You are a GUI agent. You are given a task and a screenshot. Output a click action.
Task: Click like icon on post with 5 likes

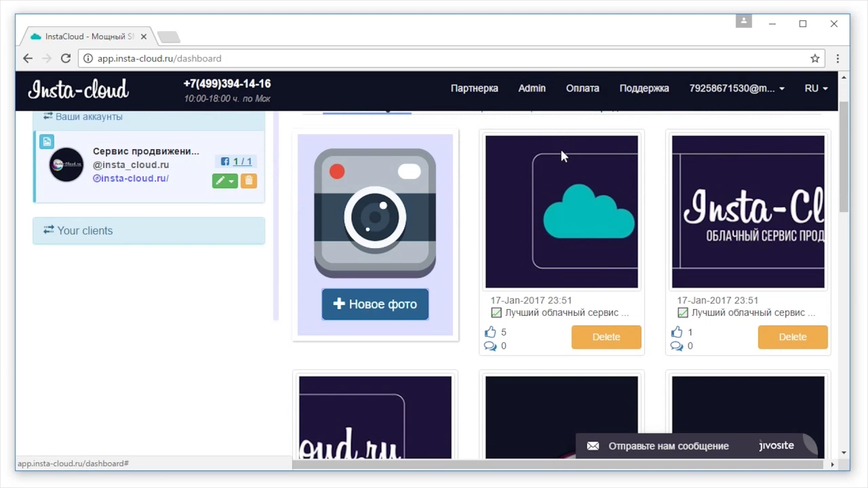pyautogui.click(x=490, y=332)
